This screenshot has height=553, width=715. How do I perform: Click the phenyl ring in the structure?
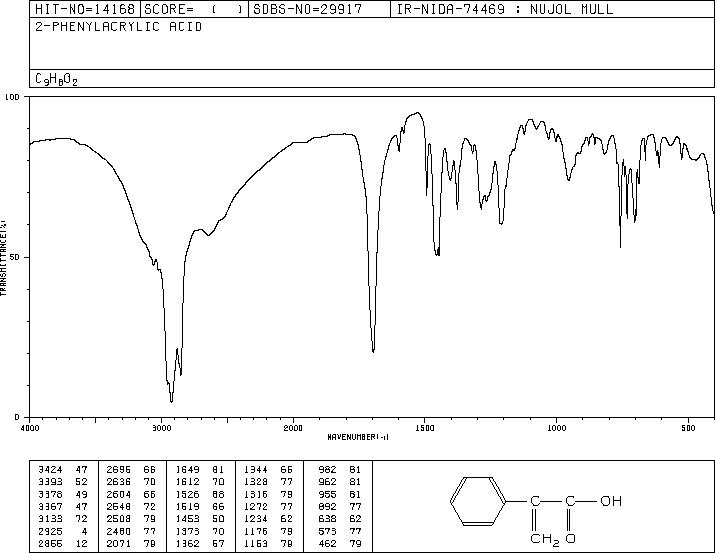coord(478,501)
